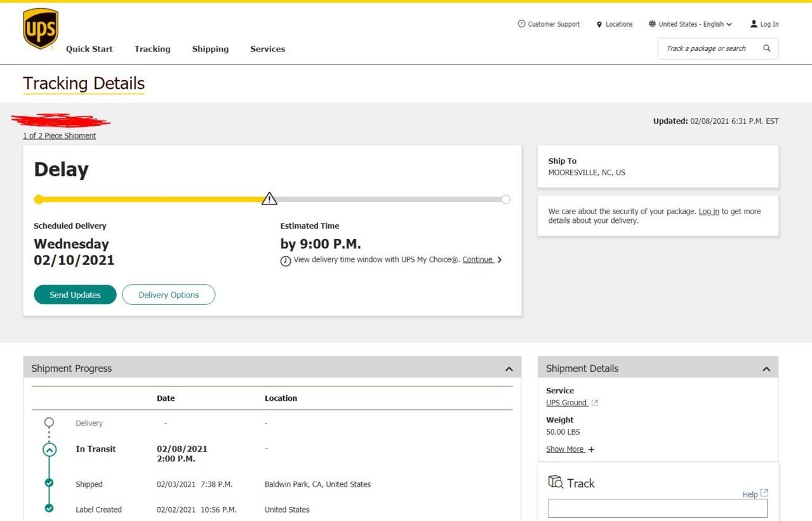This screenshot has width=812, height=521.
Task: Open United States - English language dropdown
Action: (690, 24)
